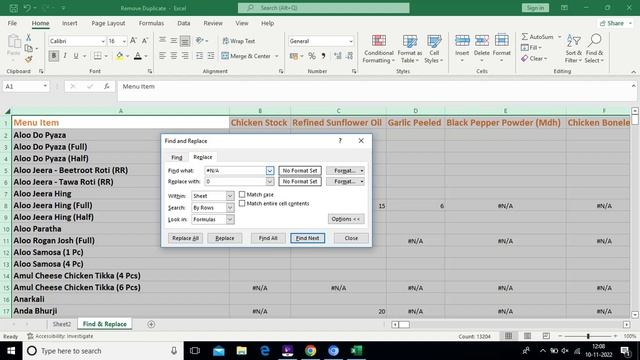The height and width of the screenshot is (360, 640).
Task: Open the Windows Start menu
Action: click(11, 351)
